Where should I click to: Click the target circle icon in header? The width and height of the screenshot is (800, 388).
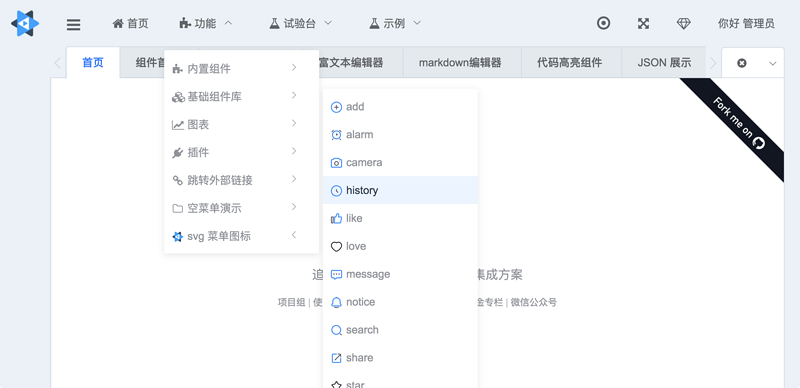[x=604, y=23]
